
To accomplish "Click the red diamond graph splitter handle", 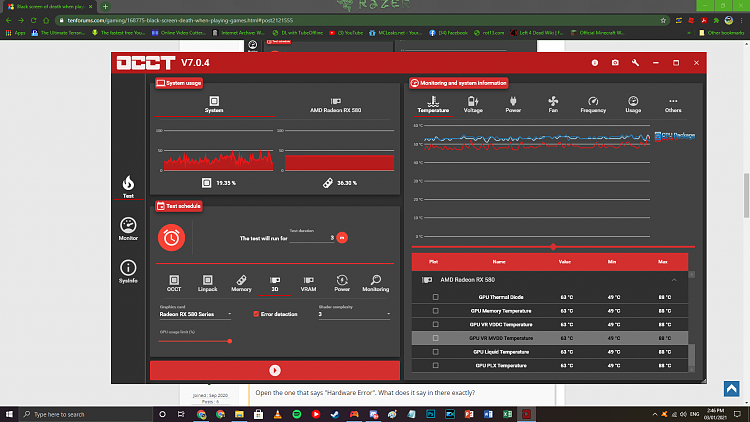I will (x=553, y=247).
